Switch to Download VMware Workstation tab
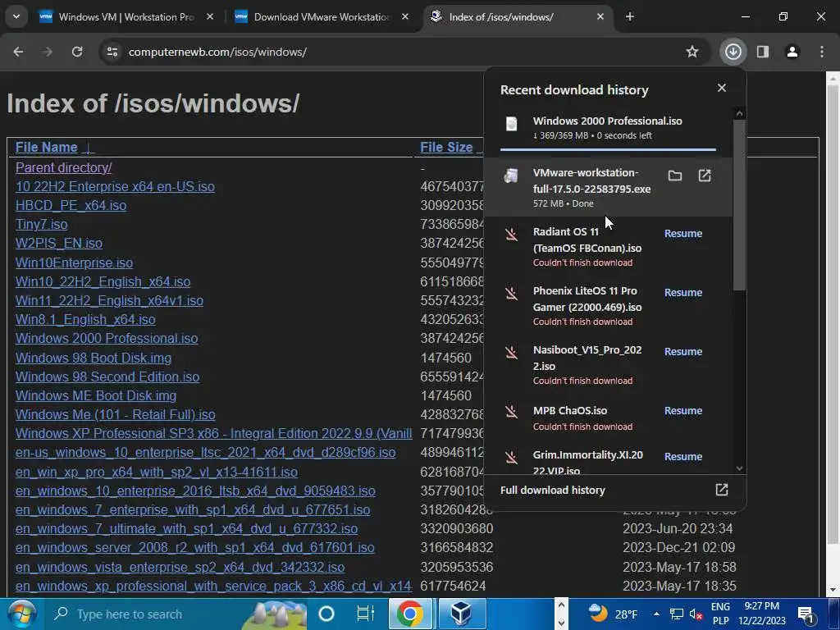 tap(322, 16)
